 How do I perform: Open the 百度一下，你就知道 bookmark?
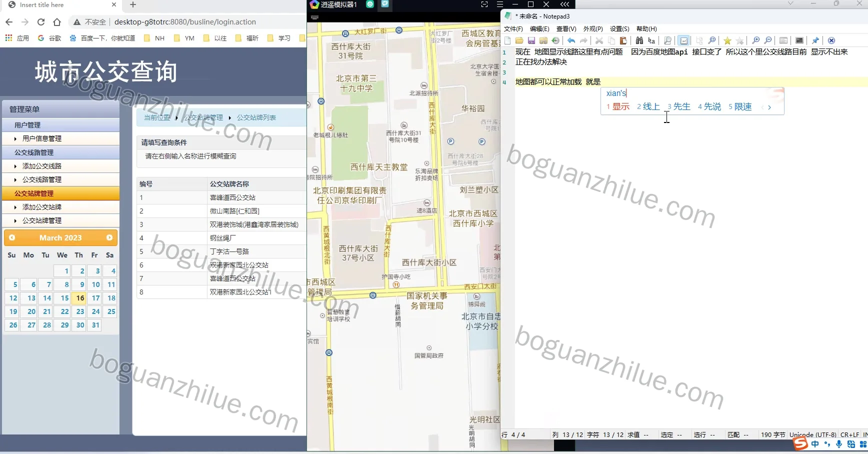[102, 38]
